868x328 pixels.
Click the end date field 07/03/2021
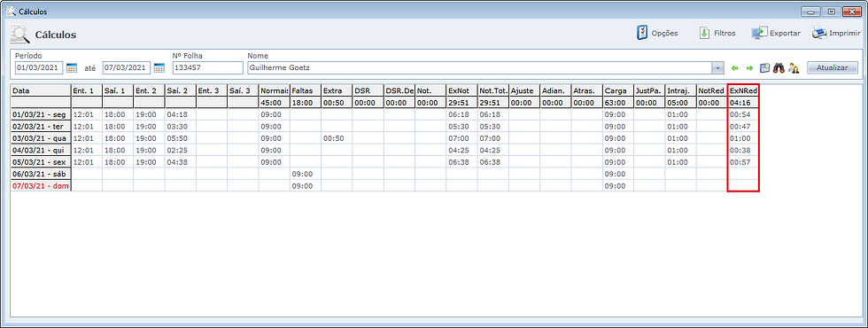pyautogui.click(x=127, y=67)
